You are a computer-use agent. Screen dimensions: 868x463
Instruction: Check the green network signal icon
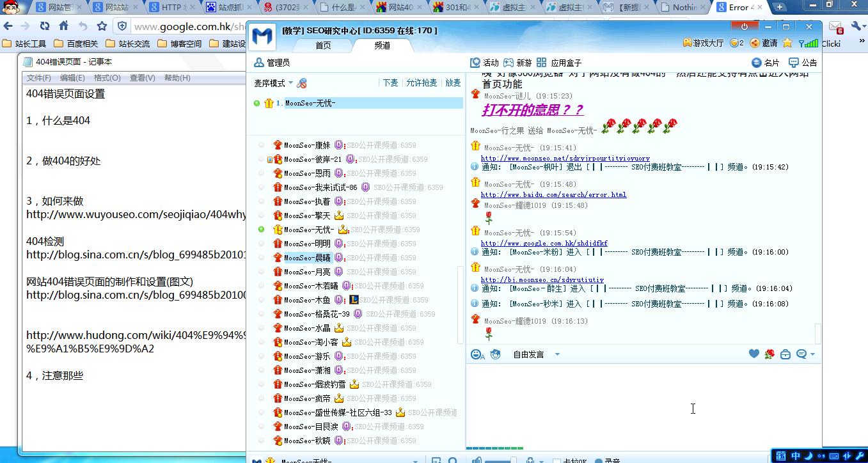pyautogui.click(x=809, y=43)
